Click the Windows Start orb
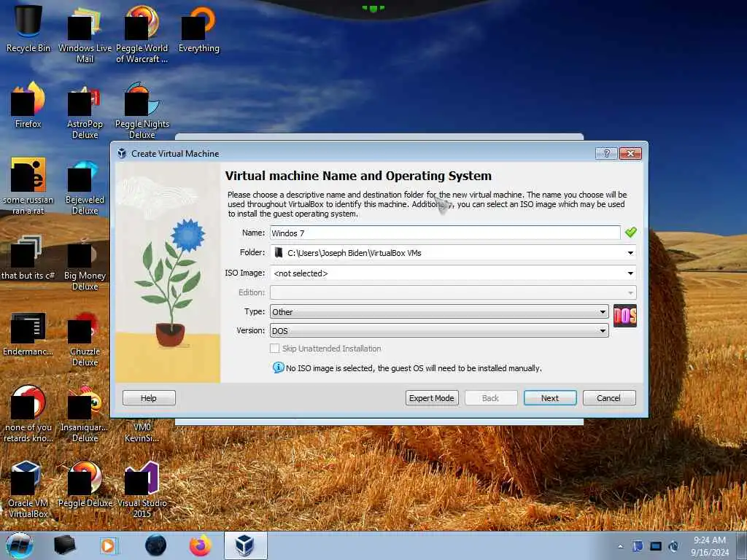This screenshot has width=747, height=560. pyautogui.click(x=19, y=545)
